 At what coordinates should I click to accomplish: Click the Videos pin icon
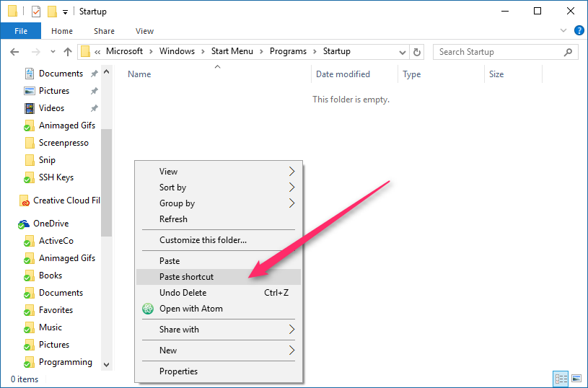(x=94, y=108)
